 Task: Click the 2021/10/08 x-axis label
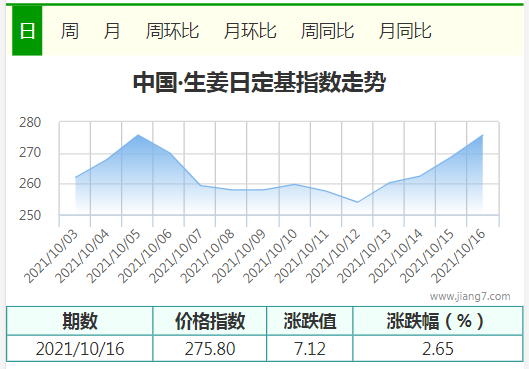click(x=208, y=256)
